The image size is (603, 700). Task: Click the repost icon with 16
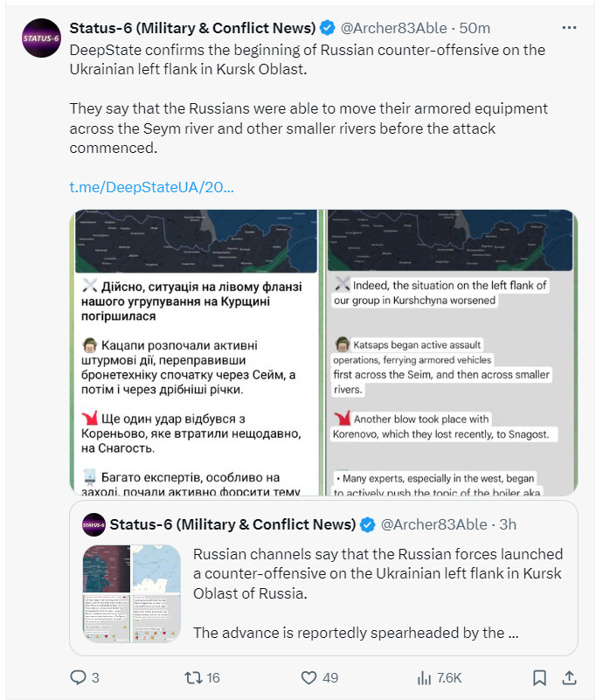(x=194, y=677)
